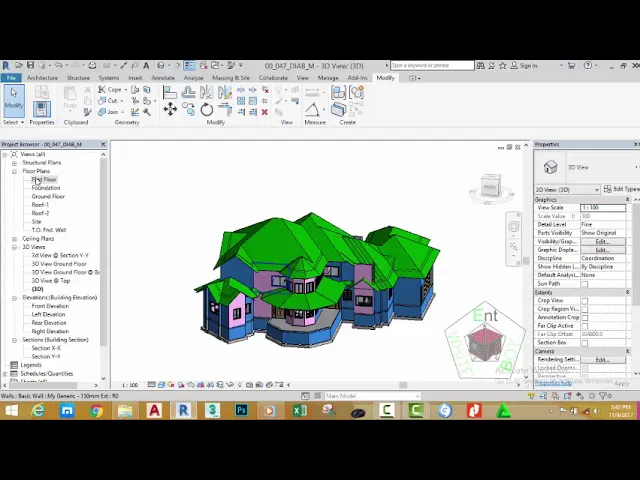640x480 pixels.
Task: Open Photoshop from the Windows taskbar
Action: tap(241, 410)
